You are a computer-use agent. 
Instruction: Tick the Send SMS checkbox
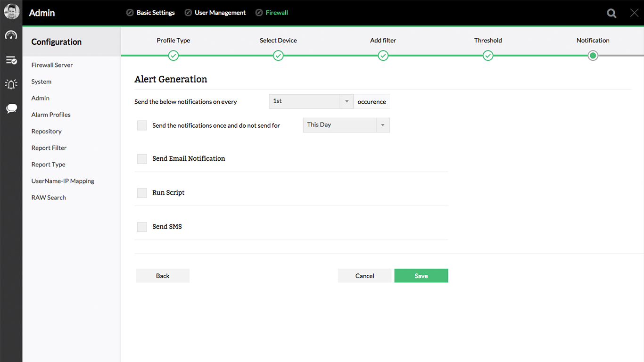click(x=142, y=227)
